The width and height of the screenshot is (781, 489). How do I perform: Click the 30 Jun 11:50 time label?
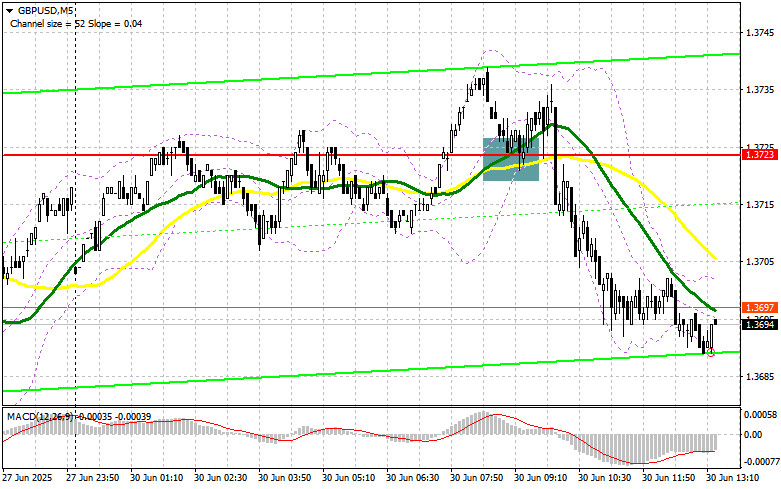pyautogui.click(x=668, y=478)
